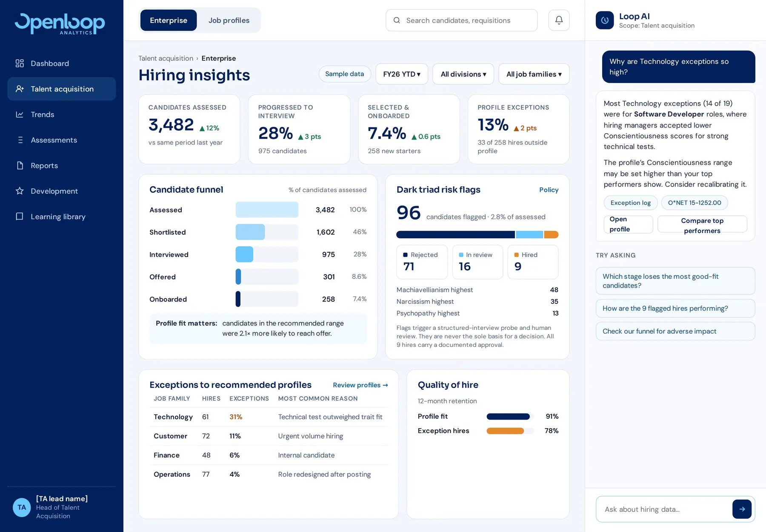Click the Learning library book icon

[20, 217]
